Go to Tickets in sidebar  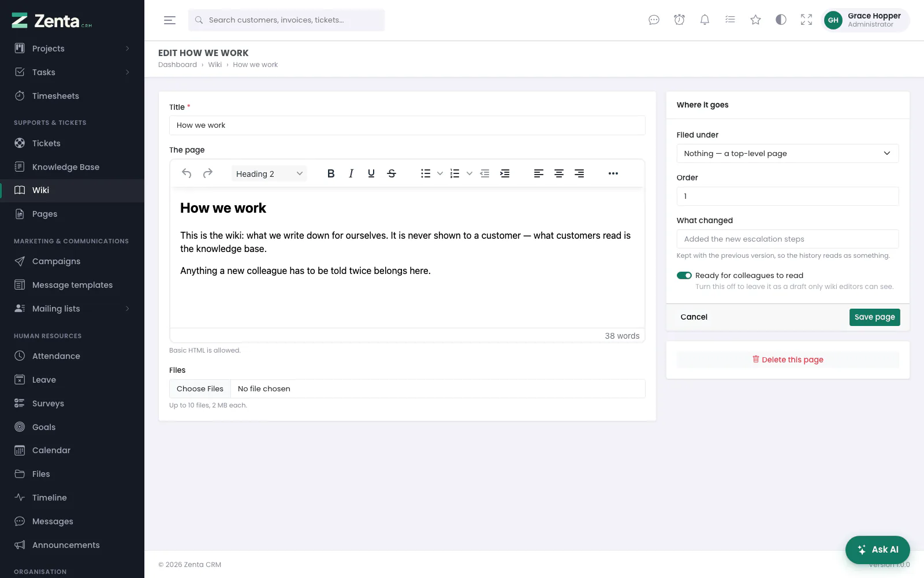coord(72,143)
